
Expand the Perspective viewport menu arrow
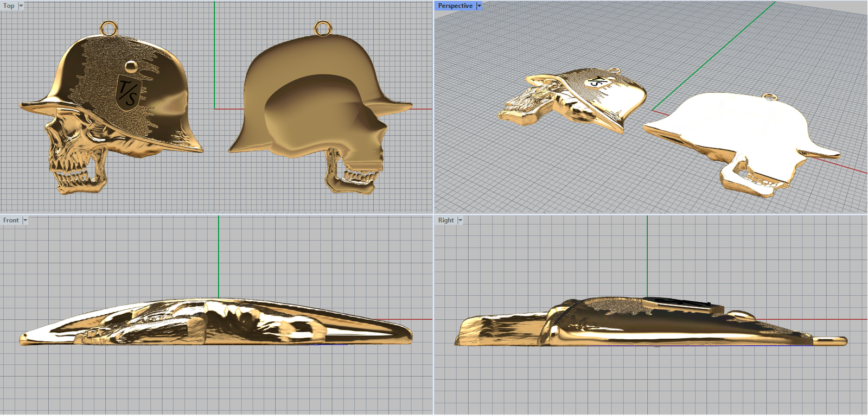[479, 5]
